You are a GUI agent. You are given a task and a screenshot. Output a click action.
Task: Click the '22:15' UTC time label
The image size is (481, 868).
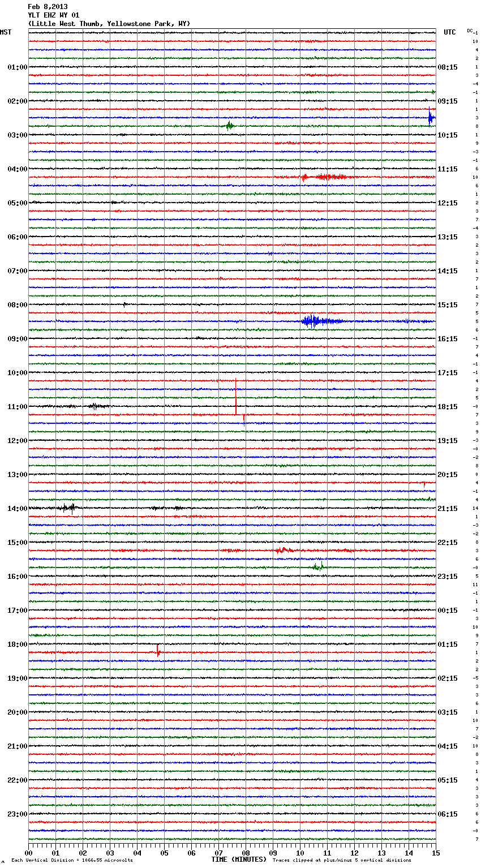[x=448, y=543]
